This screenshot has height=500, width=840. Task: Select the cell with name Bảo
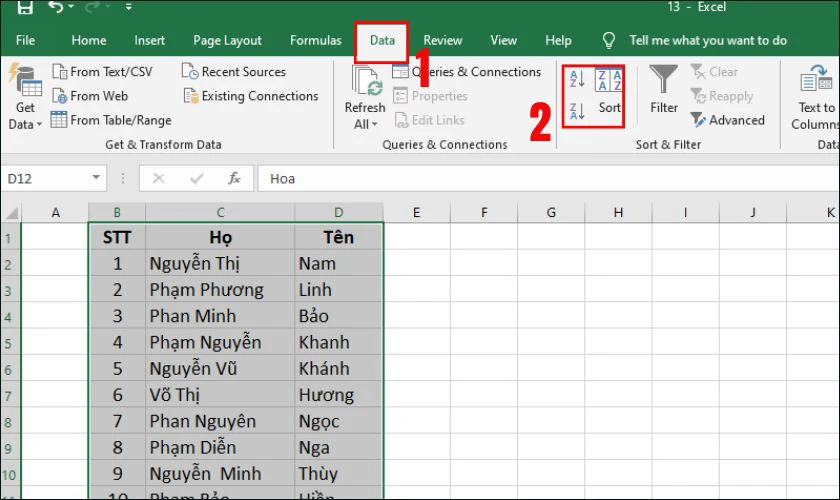pyautogui.click(x=339, y=316)
